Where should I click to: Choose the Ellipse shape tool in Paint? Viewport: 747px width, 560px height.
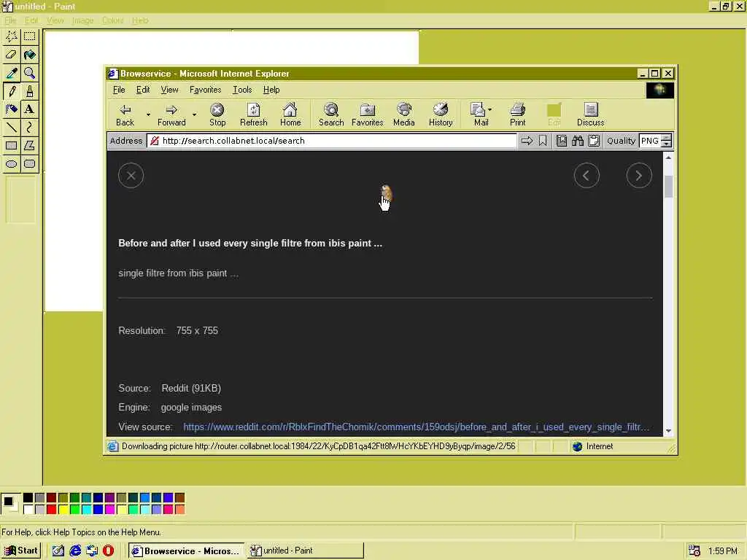(x=12, y=164)
